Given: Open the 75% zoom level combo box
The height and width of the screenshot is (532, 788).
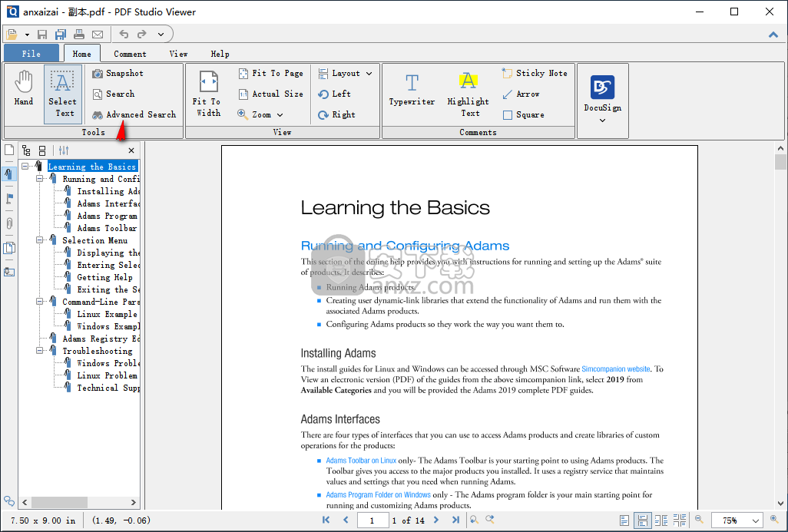Looking at the screenshot, I should click(738, 520).
